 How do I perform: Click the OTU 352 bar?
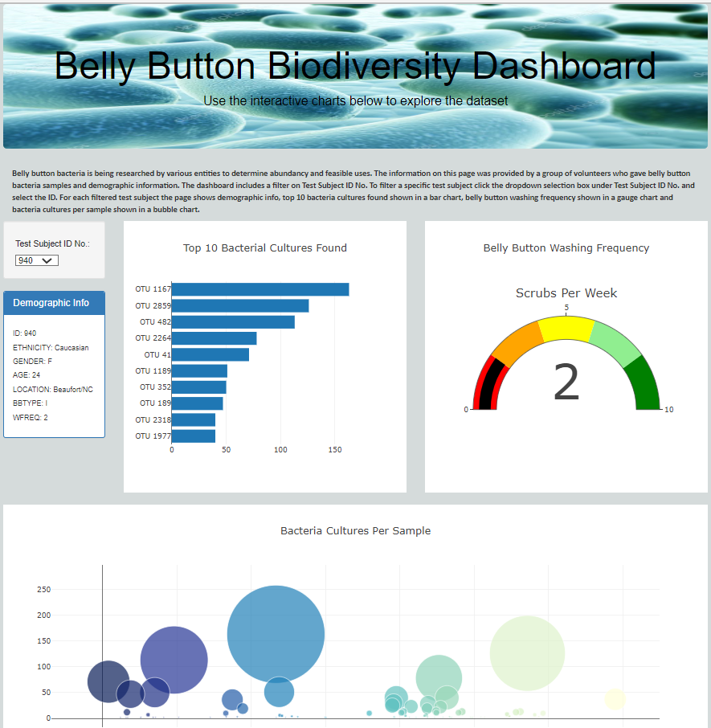[199, 387]
